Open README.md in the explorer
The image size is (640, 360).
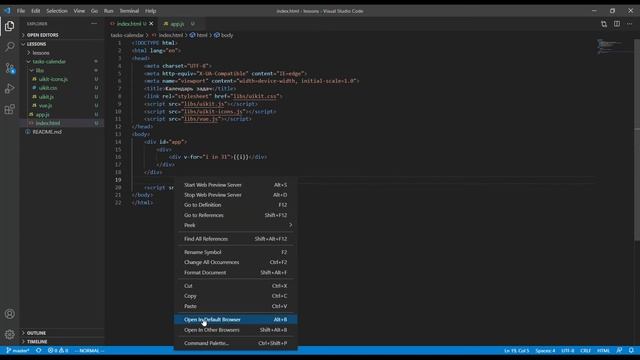[x=47, y=132]
